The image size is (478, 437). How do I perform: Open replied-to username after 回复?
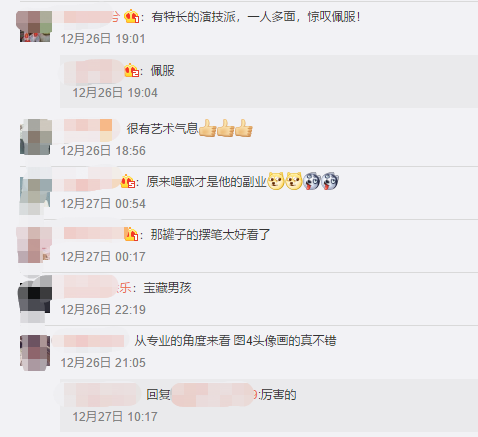point(214,395)
